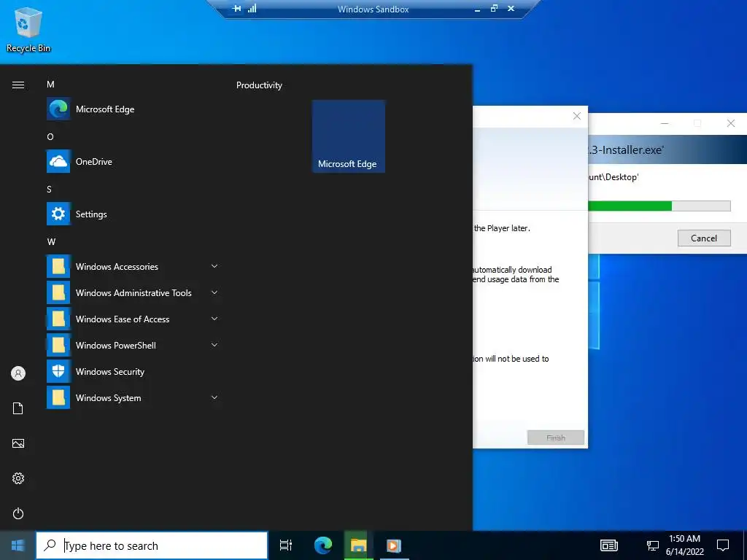This screenshot has width=747, height=560.
Task: Expand Windows Ease of Access chevron
Action: [214, 319]
